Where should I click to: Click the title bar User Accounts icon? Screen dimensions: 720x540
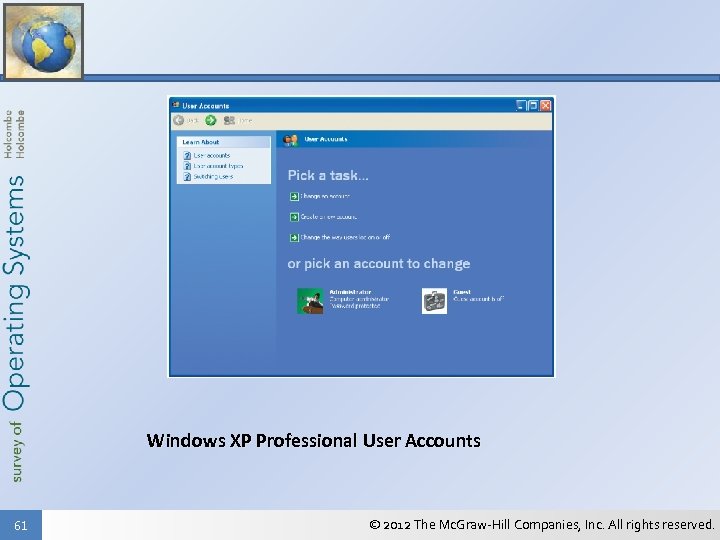pos(176,105)
